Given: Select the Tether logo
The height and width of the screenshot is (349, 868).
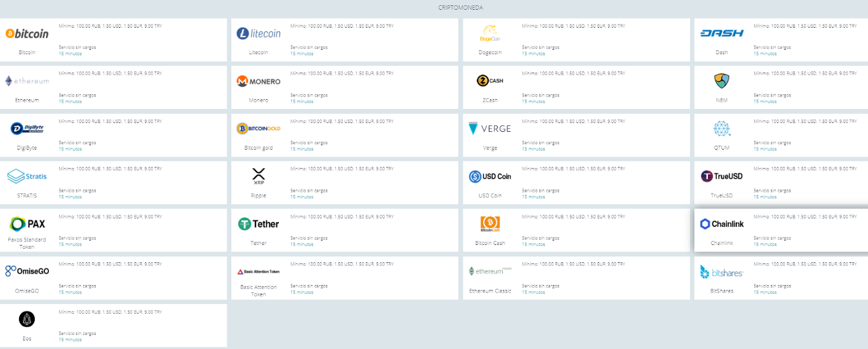Looking at the screenshot, I should click(x=259, y=224).
